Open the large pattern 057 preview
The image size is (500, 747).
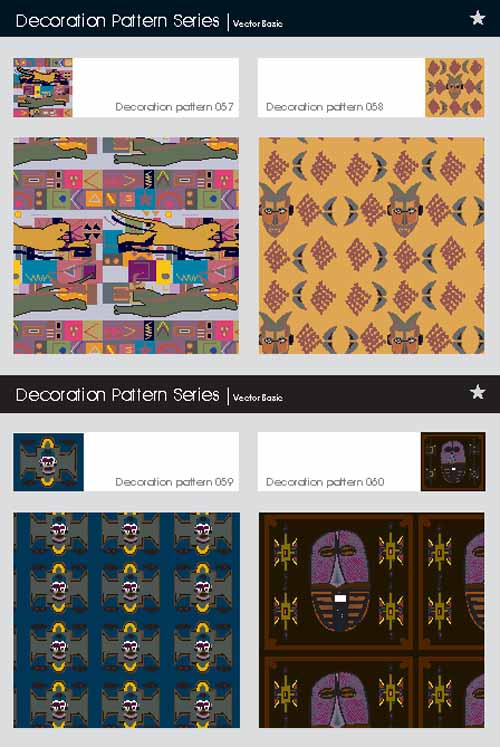coord(126,246)
